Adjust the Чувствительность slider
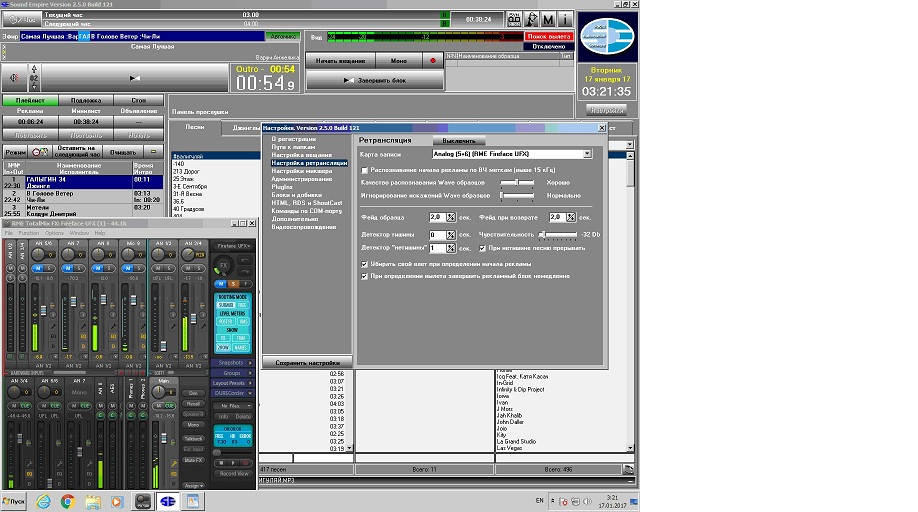The height and width of the screenshot is (512, 918). point(558,234)
